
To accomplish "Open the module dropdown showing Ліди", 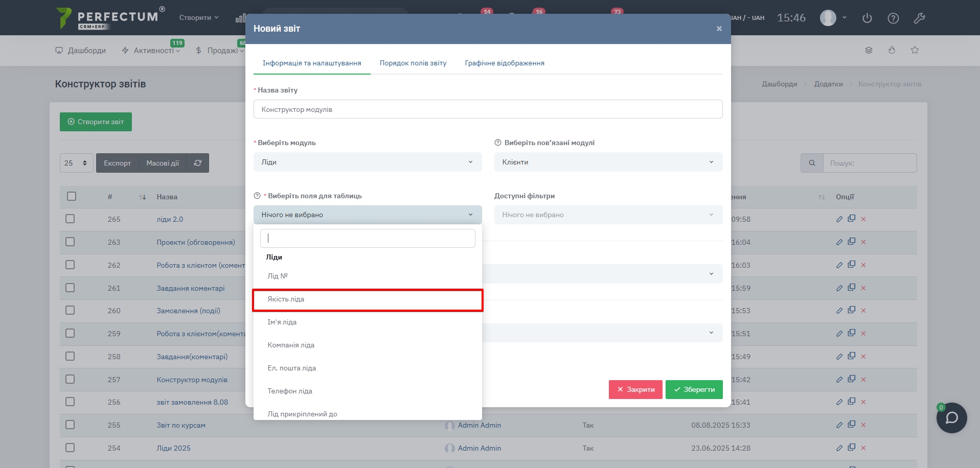I will (368, 162).
